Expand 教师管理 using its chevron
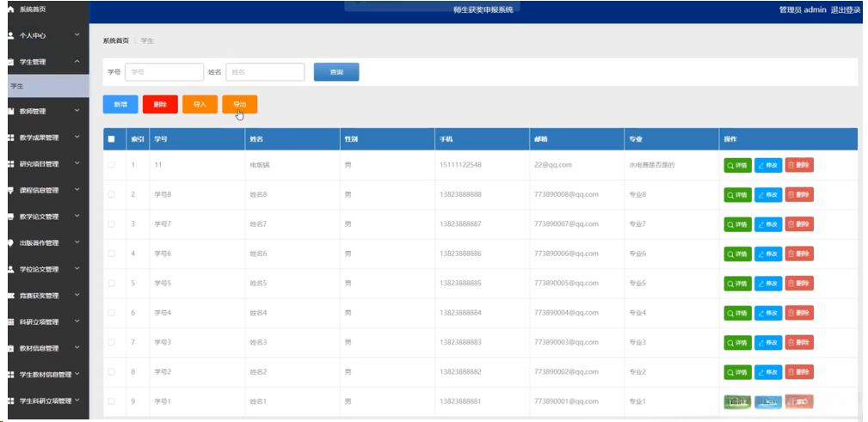 (x=77, y=111)
